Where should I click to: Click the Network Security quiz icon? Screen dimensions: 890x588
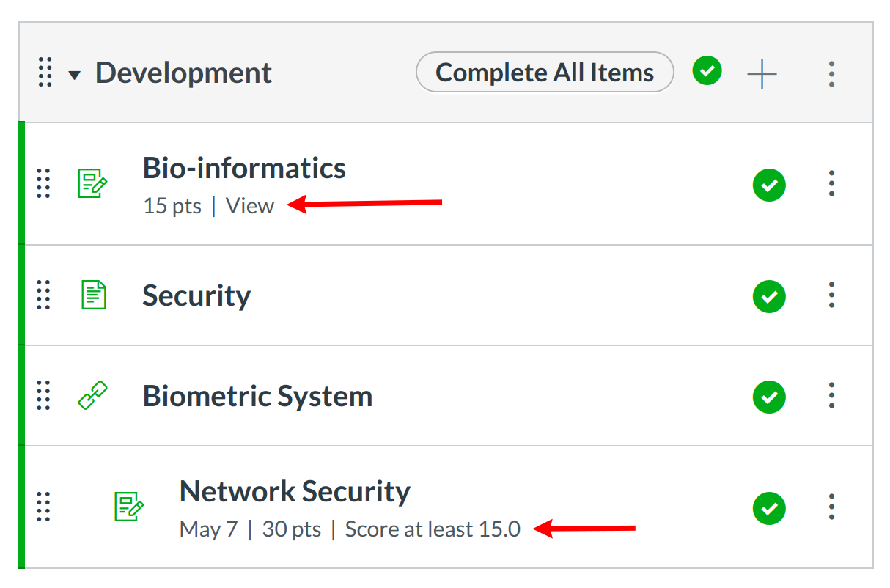[x=129, y=507]
